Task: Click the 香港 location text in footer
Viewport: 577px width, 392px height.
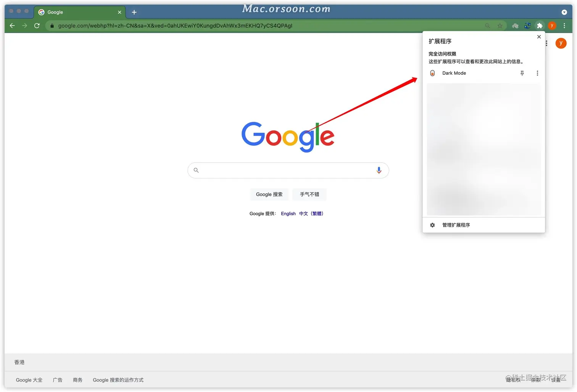Action: click(19, 362)
